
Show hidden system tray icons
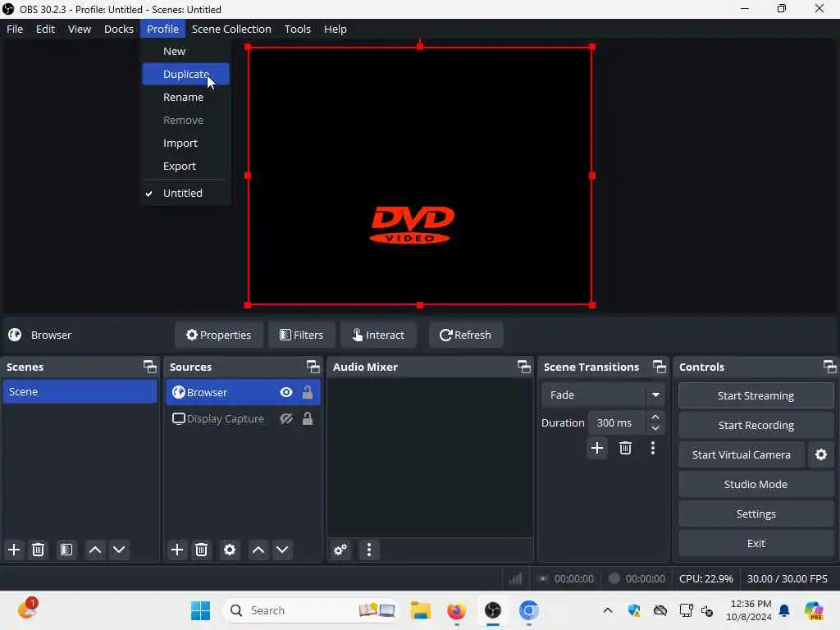tap(608, 610)
